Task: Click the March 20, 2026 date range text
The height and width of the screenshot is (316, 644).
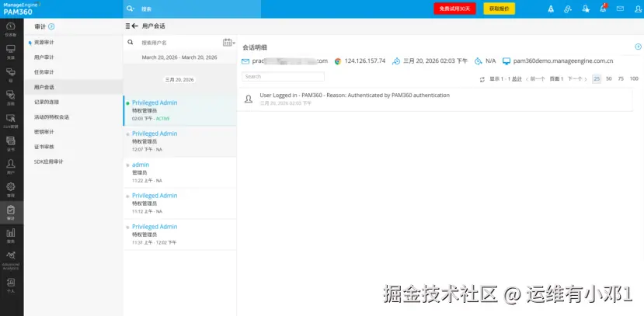Action: [179, 57]
